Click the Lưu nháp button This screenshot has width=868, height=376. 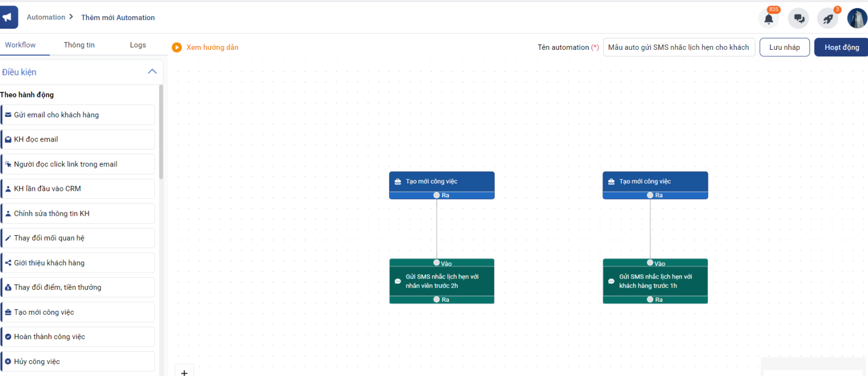(x=784, y=47)
